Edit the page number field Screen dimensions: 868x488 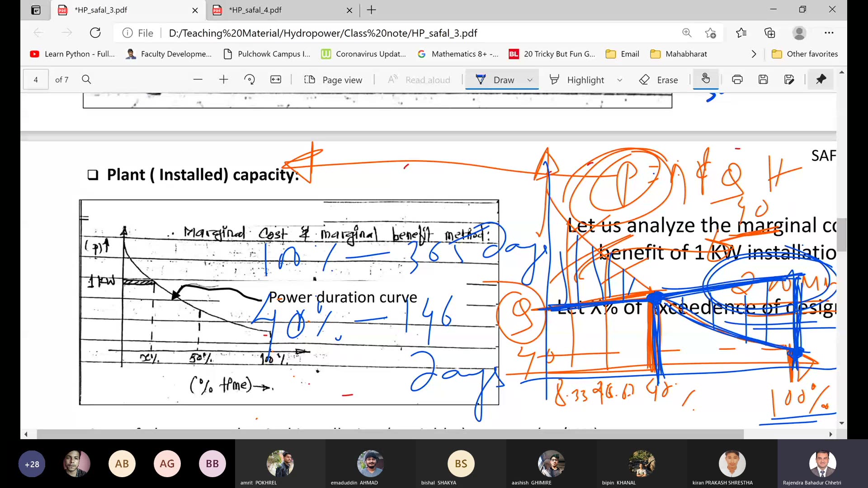[x=35, y=80]
